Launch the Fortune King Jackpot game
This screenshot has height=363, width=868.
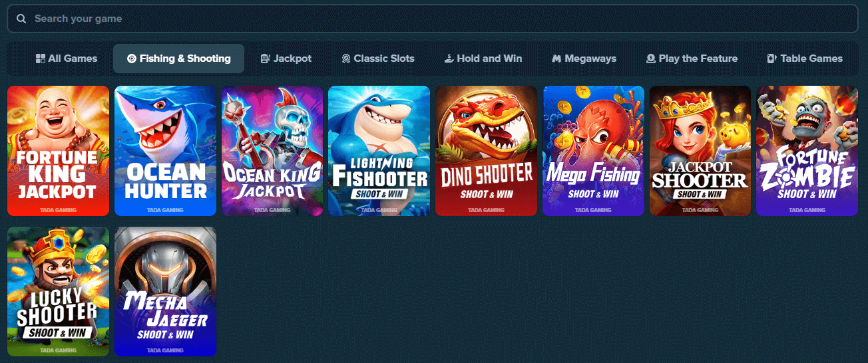58,151
